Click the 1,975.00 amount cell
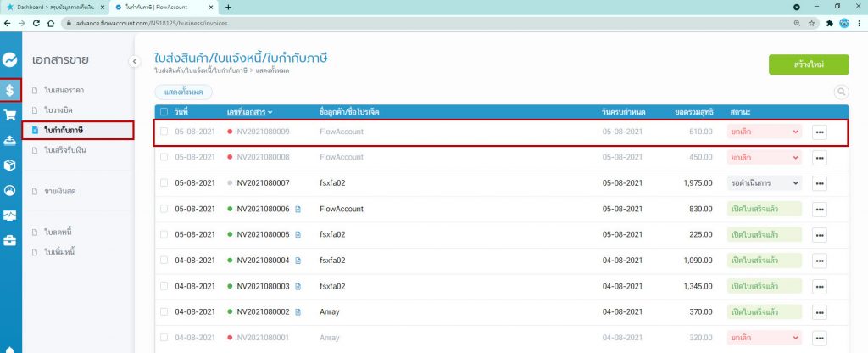 point(698,183)
